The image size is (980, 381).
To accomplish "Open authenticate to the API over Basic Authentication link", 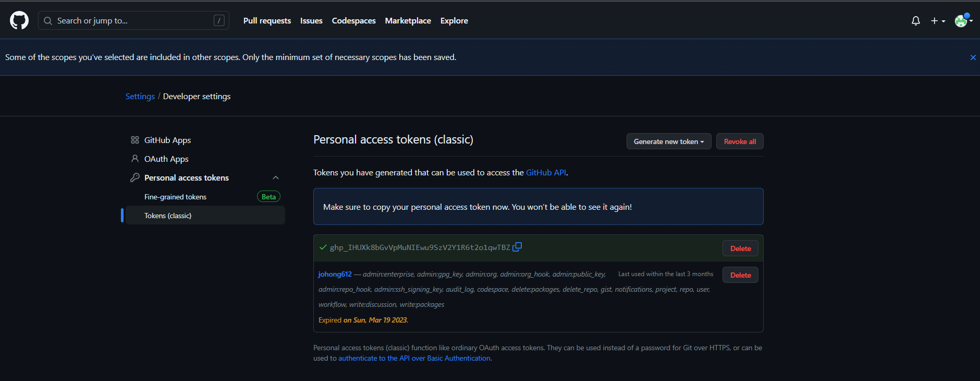I will [x=414, y=358].
